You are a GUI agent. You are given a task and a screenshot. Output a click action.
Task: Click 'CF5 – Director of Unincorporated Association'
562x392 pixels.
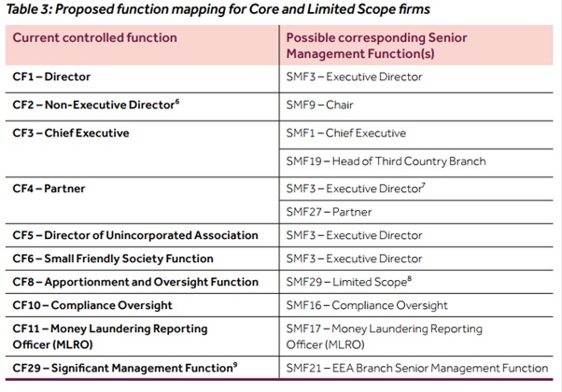pyautogui.click(x=134, y=235)
